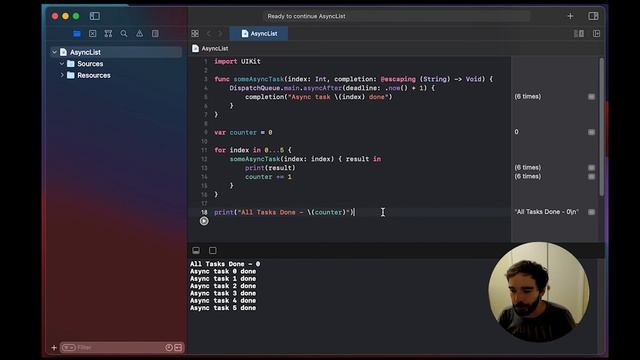Click the navigator Filter field

pyautogui.click(x=122, y=347)
